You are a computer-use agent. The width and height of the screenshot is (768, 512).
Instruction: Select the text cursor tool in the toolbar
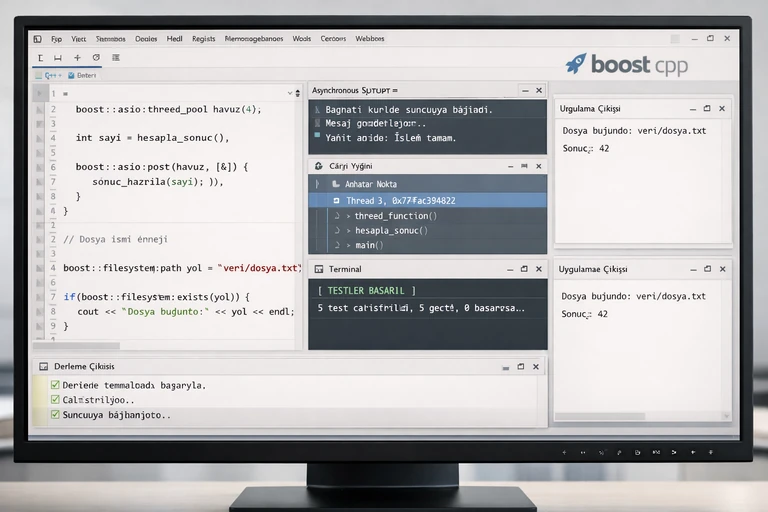click(x=40, y=58)
